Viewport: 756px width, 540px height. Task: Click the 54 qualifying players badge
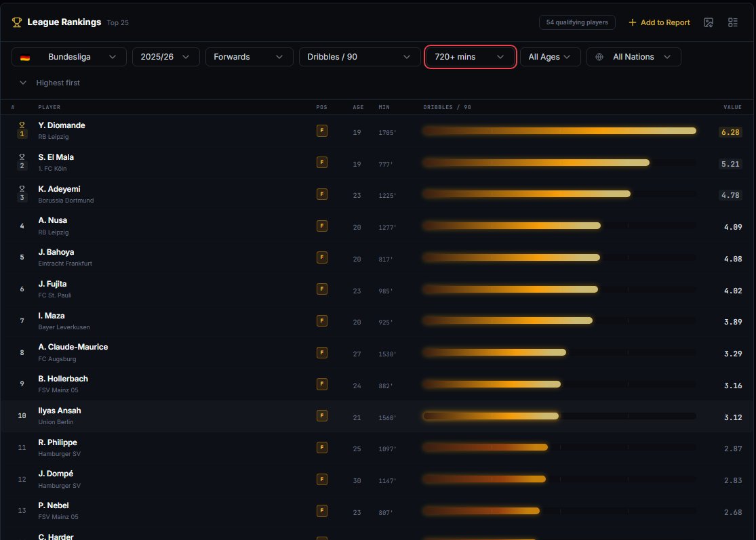[576, 22]
